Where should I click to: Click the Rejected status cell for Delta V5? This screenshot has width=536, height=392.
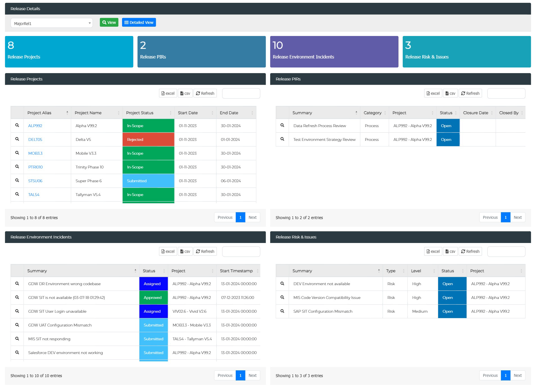point(148,139)
